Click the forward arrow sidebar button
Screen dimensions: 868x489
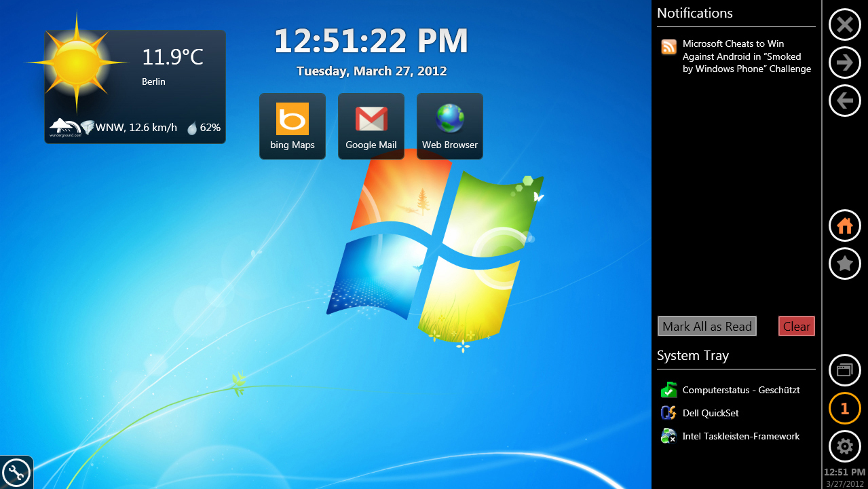[845, 63]
